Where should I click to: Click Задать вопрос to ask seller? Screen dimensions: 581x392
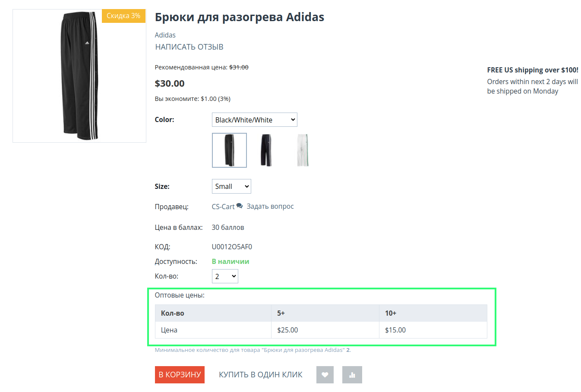pyautogui.click(x=270, y=207)
